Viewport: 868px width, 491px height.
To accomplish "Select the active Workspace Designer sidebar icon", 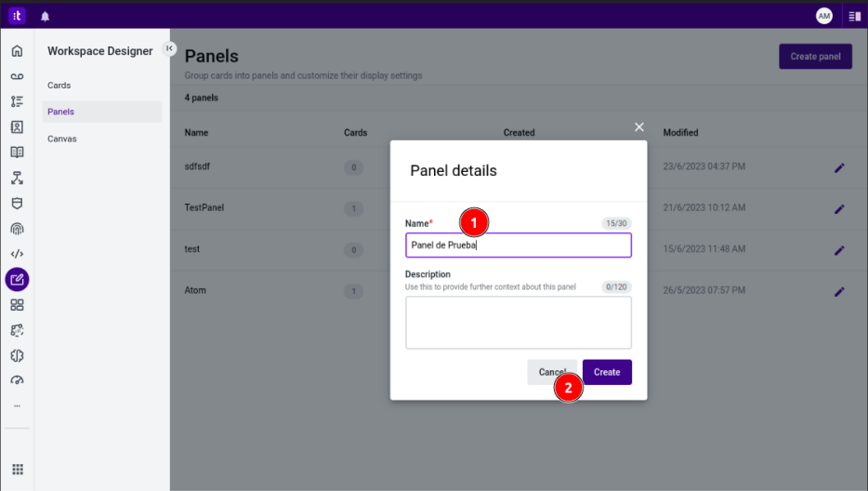I will [17, 279].
